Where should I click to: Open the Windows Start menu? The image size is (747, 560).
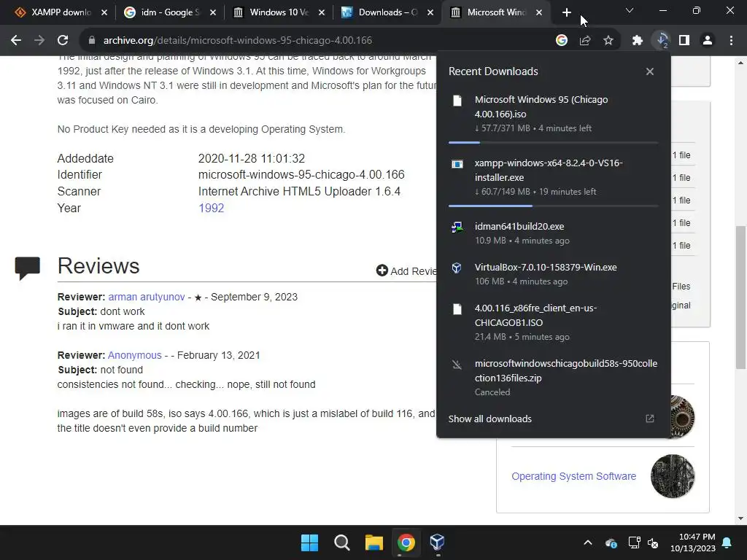click(309, 542)
